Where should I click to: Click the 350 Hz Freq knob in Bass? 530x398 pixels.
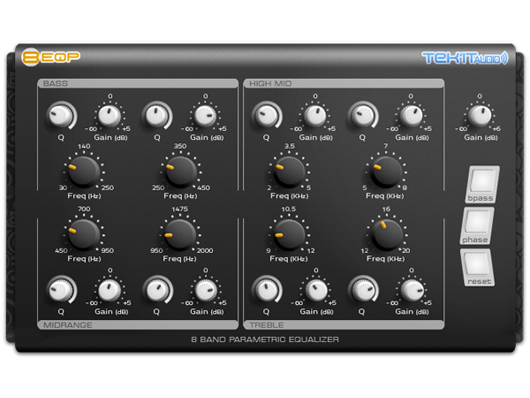click(x=181, y=172)
